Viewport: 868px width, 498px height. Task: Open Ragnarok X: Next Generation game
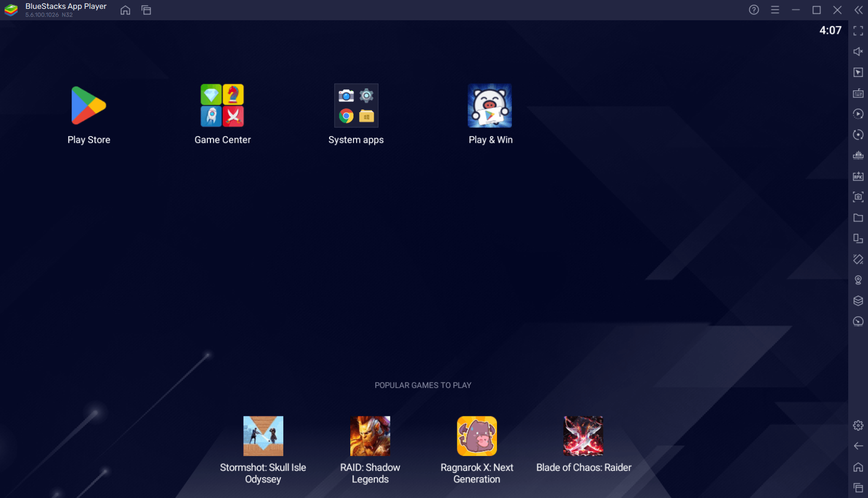(477, 436)
